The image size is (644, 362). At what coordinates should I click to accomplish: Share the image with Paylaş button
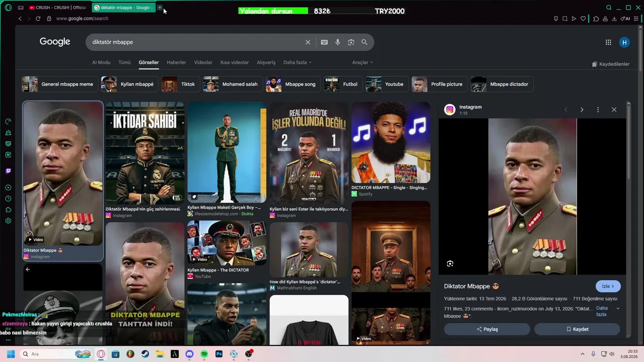pos(487,329)
